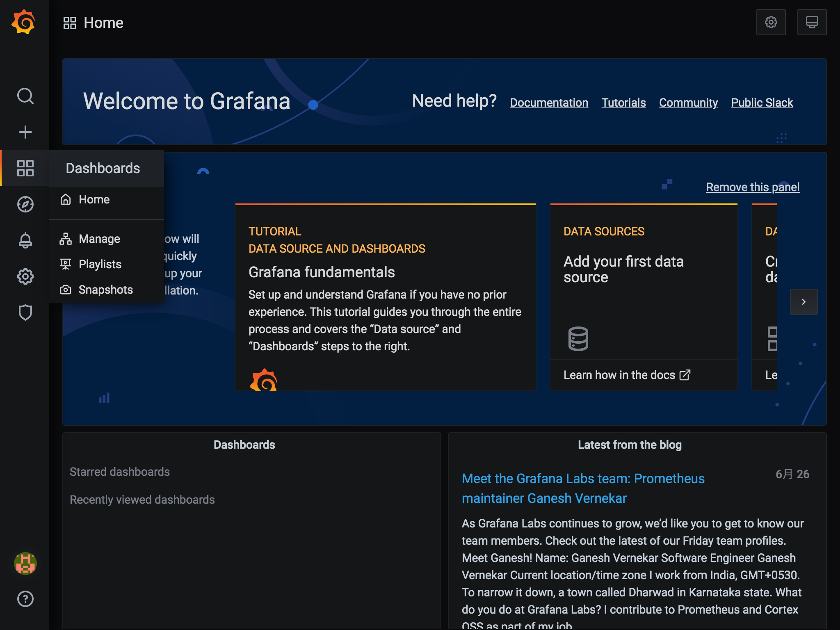Image resolution: width=840 pixels, height=630 pixels.
Task: Open the Help question mark icon
Action: coord(25,599)
